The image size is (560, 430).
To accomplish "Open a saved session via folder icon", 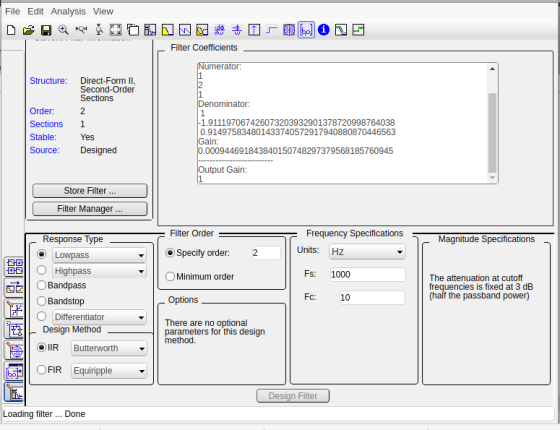I will coord(29,30).
